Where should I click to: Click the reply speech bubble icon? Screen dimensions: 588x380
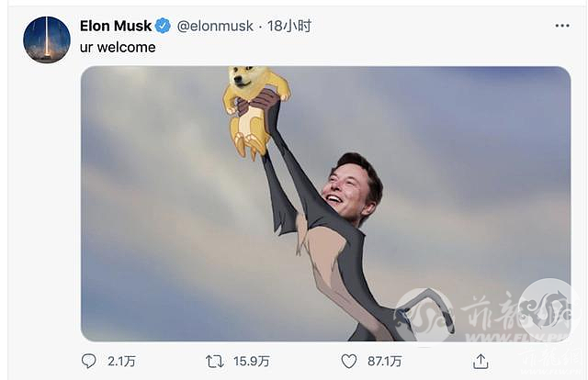pyautogui.click(x=89, y=362)
